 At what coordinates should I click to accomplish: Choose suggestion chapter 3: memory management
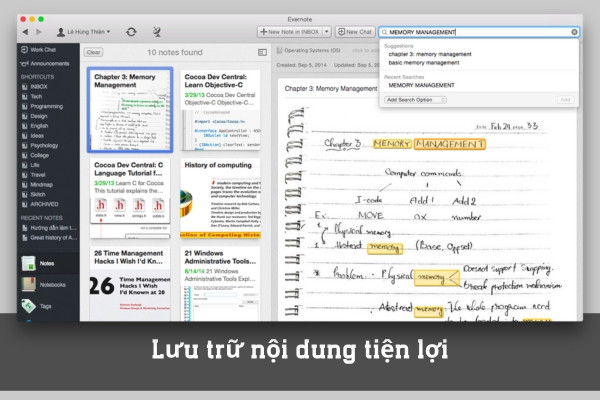click(430, 54)
